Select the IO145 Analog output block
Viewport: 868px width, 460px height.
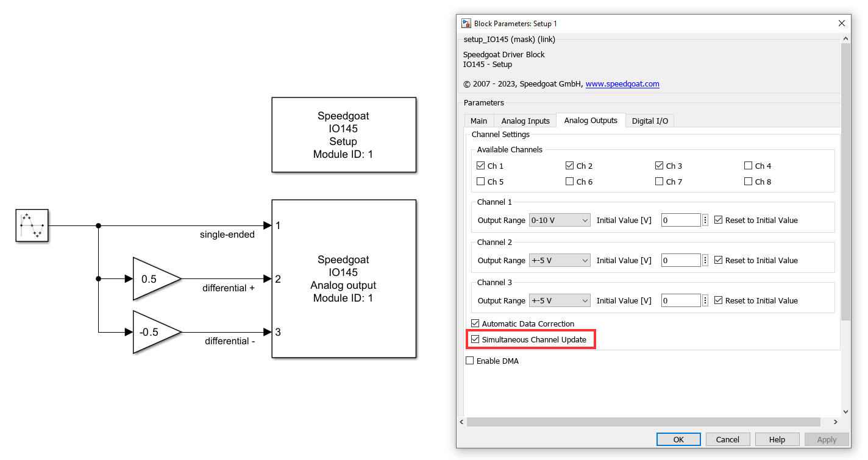344,278
